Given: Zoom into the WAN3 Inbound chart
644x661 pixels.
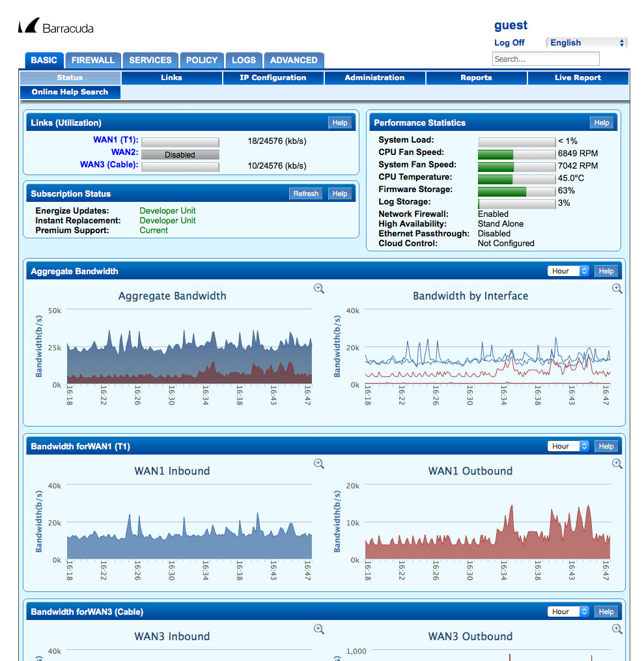Looking at the screenshot, I should (319, 629).
